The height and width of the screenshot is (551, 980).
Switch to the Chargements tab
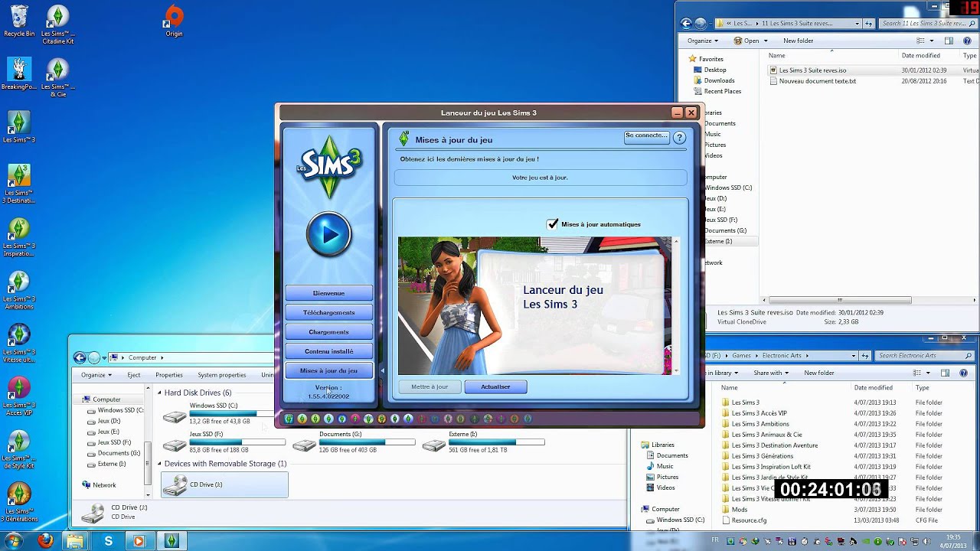[328, 332]
